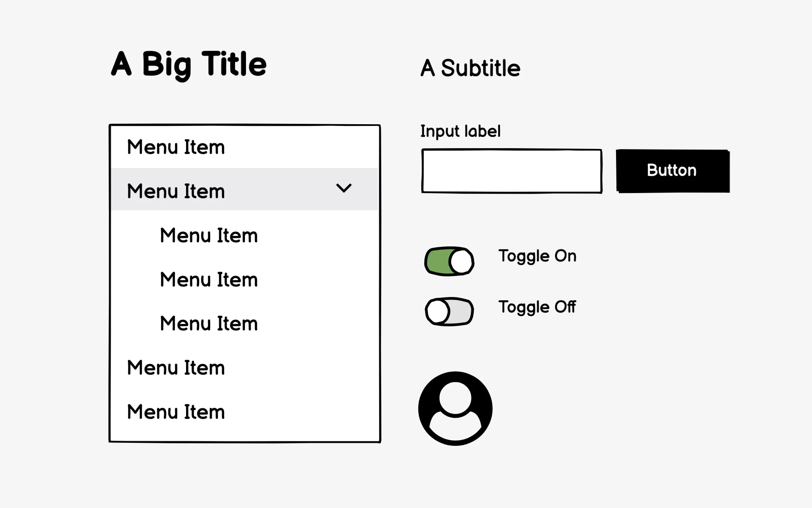Click the "Input label" text
The image size is (812, 508).
tap(460, 131)
